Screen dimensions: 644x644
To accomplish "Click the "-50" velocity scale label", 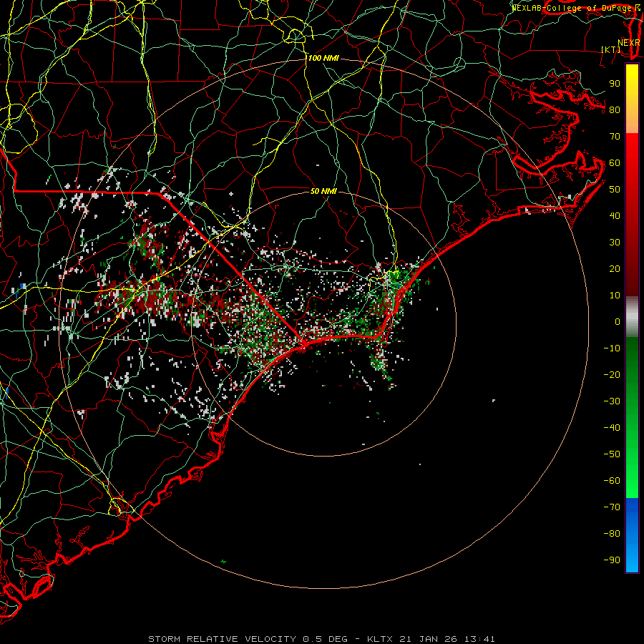I will tap(612, 454).
